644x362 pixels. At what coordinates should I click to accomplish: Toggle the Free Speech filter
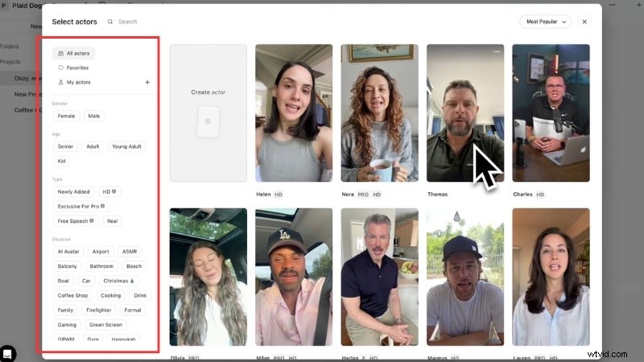[76, 221]
